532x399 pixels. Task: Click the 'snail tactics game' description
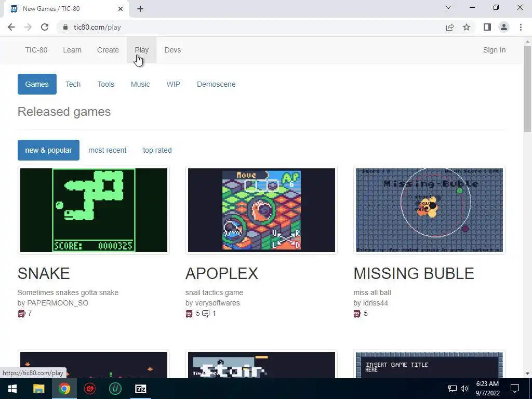214,292
